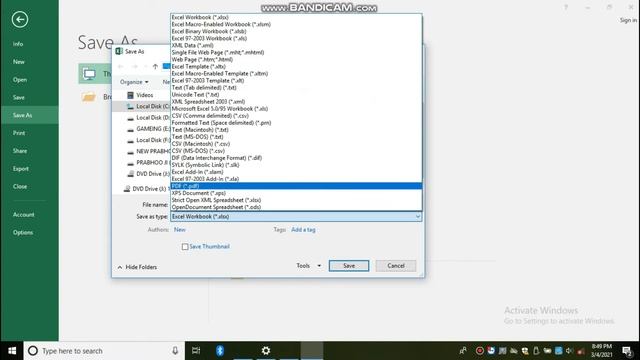This screenshot has height=360, width=640.
Task: Select Web Page (*.htm;*.html) type
Action: (x=296, y=59)
